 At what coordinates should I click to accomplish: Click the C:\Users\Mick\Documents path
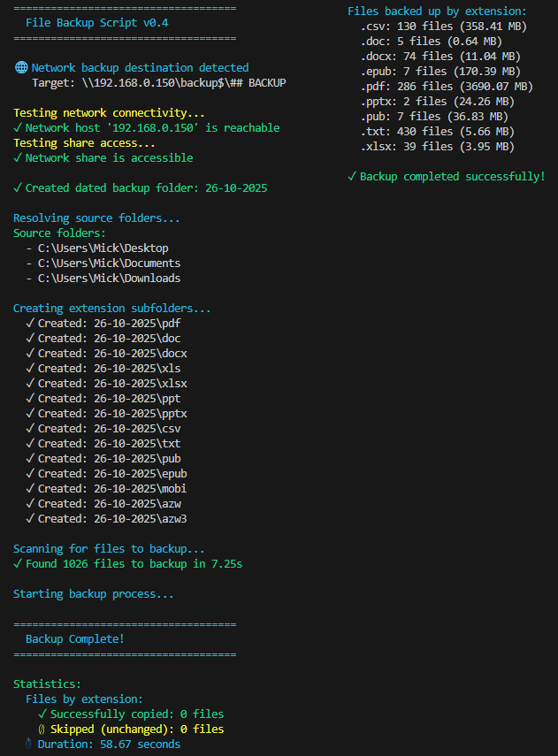click(110, 263)
